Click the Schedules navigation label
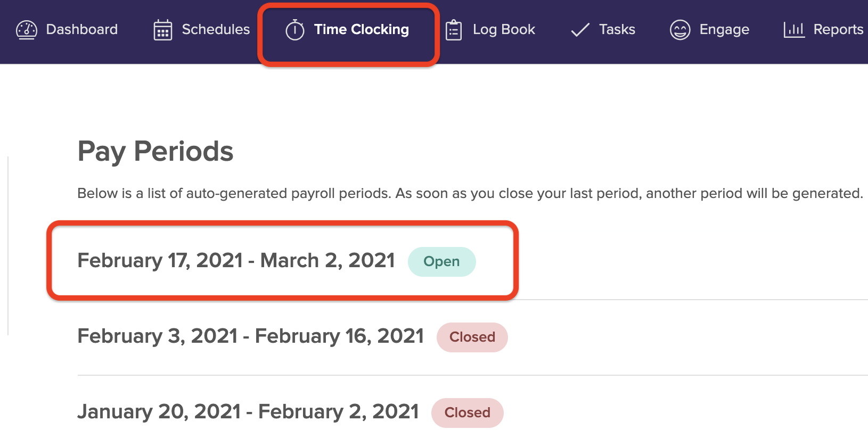The height and width of the screenshot is (446, 868). (x=216, y=30)
